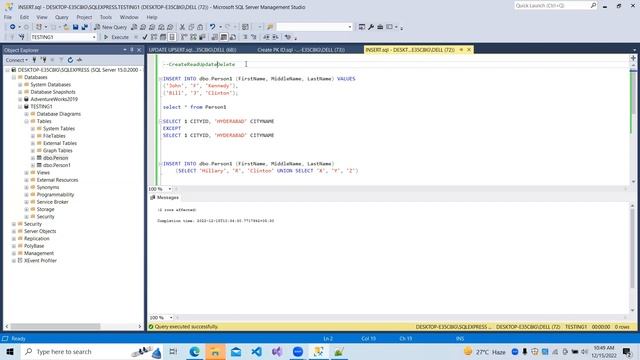Select dbo.Person table in tree
The height and width of the screenshot is (360, 640).
[56, 158]
